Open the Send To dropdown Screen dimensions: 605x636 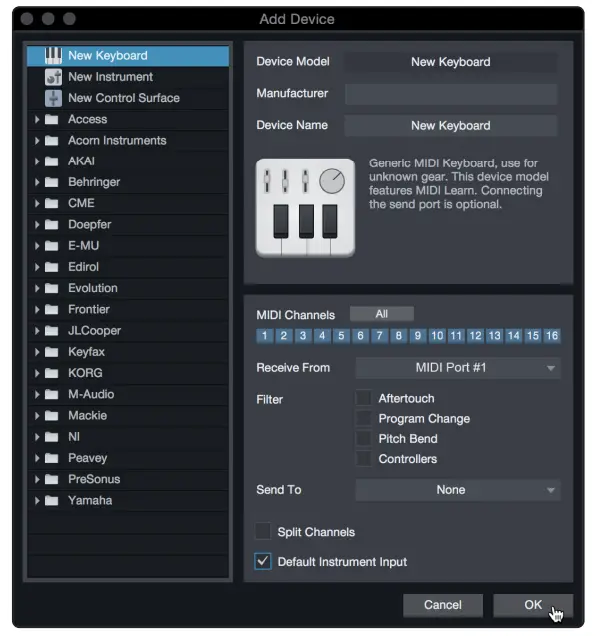point(458,490)
